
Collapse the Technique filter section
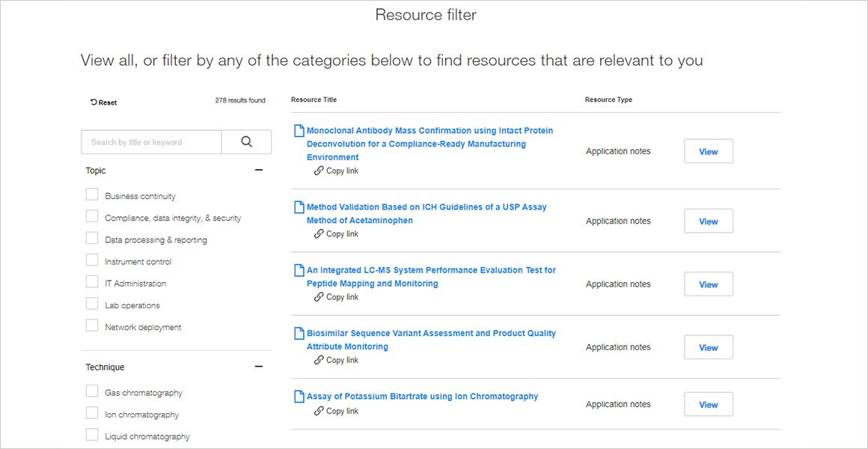259,366
